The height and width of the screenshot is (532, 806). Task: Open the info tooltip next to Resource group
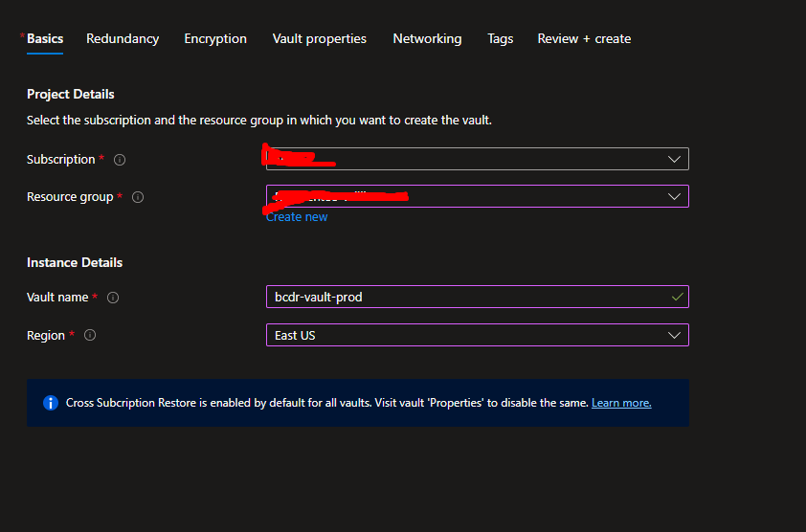pos(138,197)
